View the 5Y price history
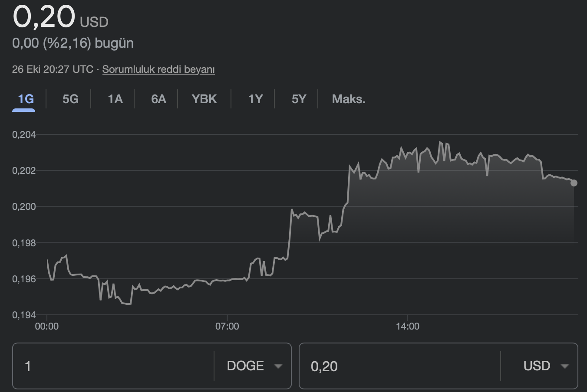 coord(299,99)
